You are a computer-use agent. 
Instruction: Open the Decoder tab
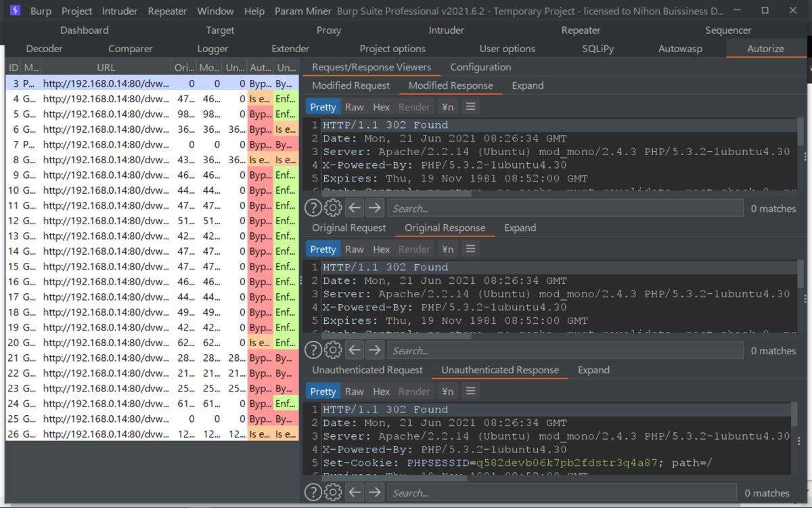45,49
